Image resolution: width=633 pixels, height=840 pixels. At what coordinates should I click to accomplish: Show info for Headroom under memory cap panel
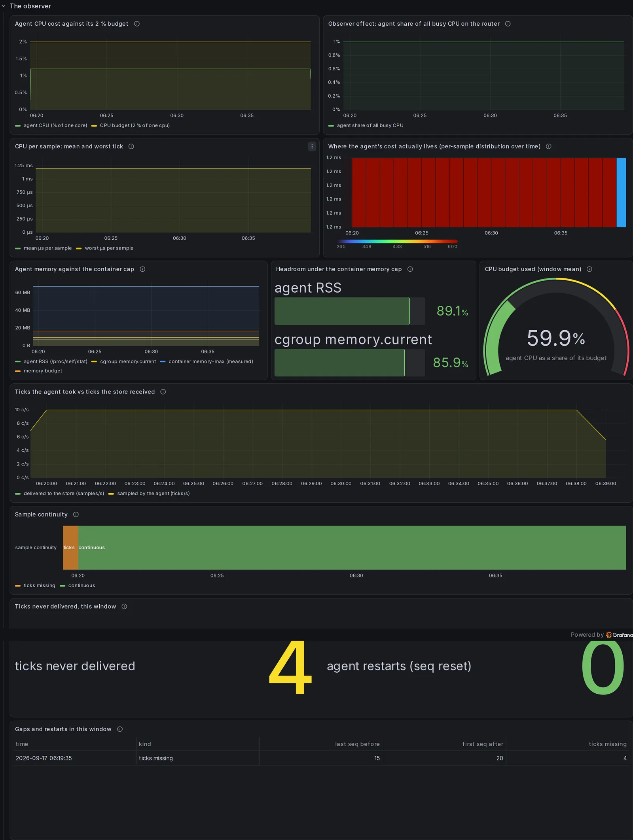pos(410,269)
